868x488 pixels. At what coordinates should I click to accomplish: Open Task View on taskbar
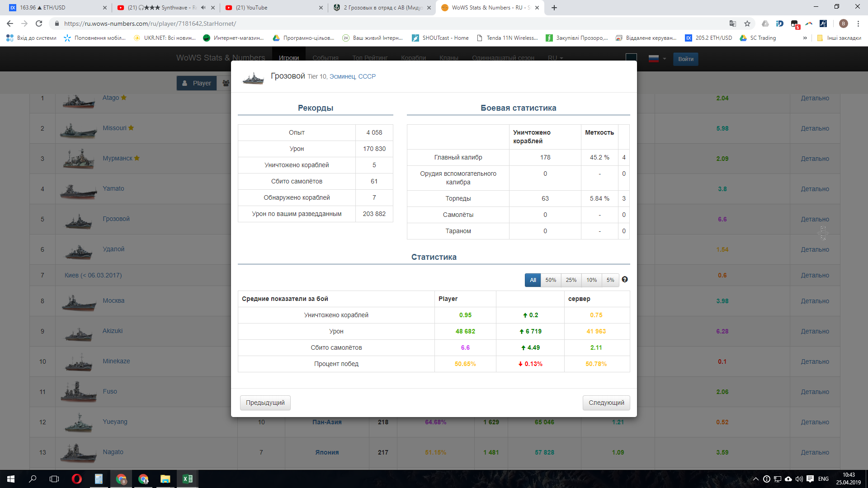(x=54, y=479)
